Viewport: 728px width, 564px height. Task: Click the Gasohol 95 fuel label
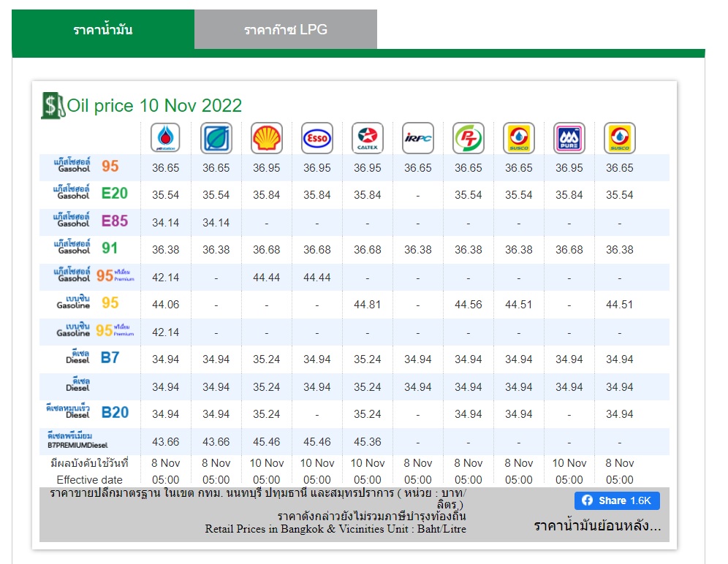coord(86,166)
